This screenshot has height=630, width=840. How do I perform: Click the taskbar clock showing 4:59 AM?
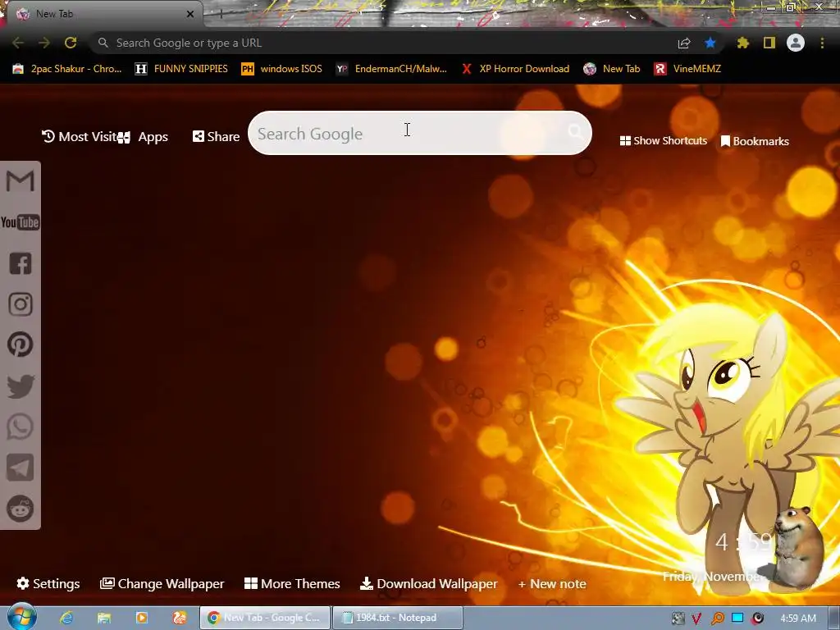[x=798, y=619]
